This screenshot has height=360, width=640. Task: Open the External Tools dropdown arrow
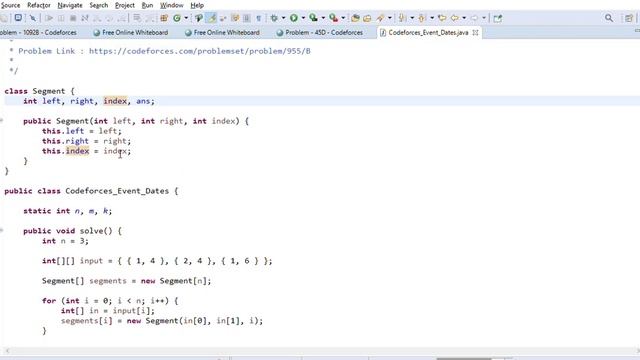(x=343, y=18)
